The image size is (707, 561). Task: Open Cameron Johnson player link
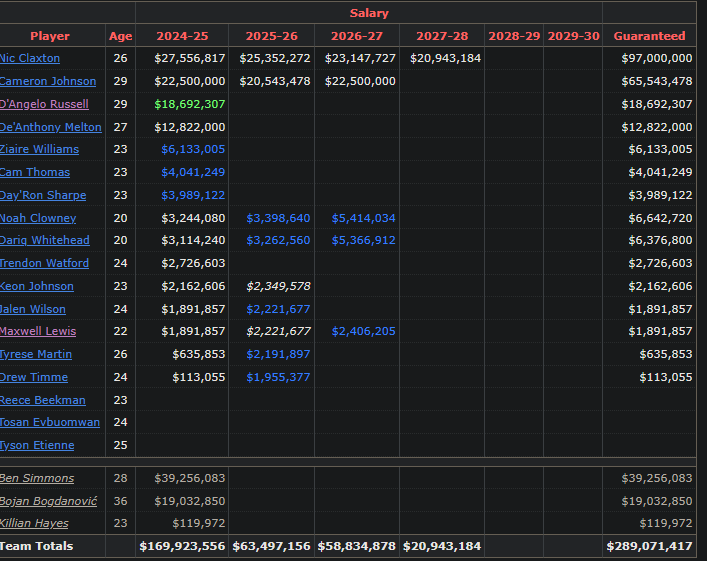tap(48, 81)
